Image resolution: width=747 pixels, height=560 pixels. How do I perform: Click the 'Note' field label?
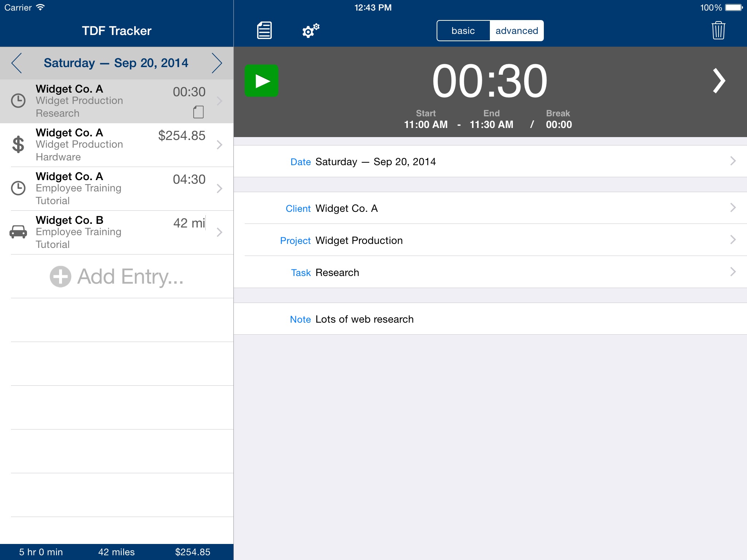tap(300, 319)
